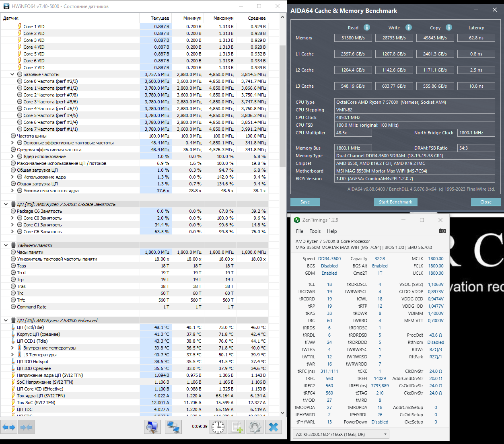Screen dimensions: 504x444
Task: Click Start Benchmark in AIDA64
Action: (x=395, y=202)
